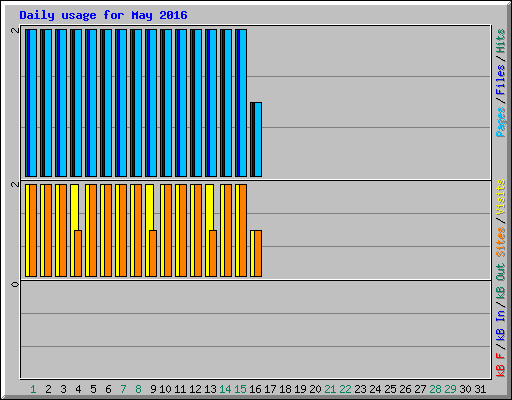
Task: Click the short orange sites bar for day 9
Action: (153, 253)
